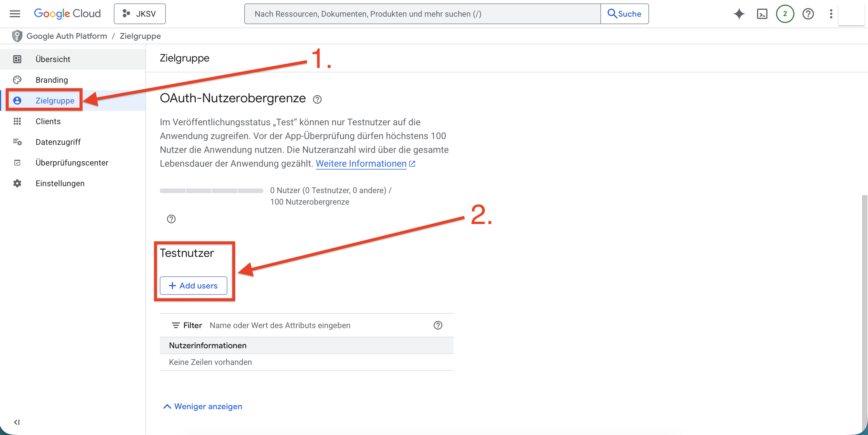Click the user quota progress bar
The height and width of the screenshot is (435, 868).
pos(211,191)
